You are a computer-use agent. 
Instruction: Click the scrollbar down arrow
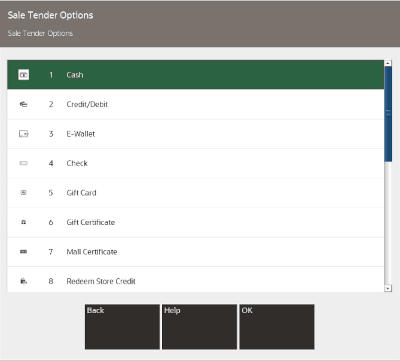pyautogui.click(x=388, y=288)
